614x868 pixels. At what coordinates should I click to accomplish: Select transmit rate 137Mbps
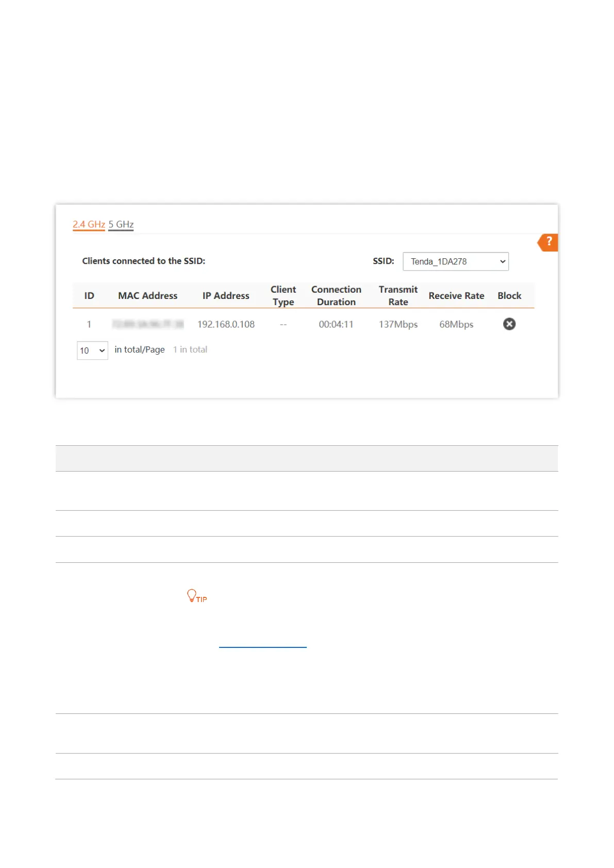[x=398, y=324]
